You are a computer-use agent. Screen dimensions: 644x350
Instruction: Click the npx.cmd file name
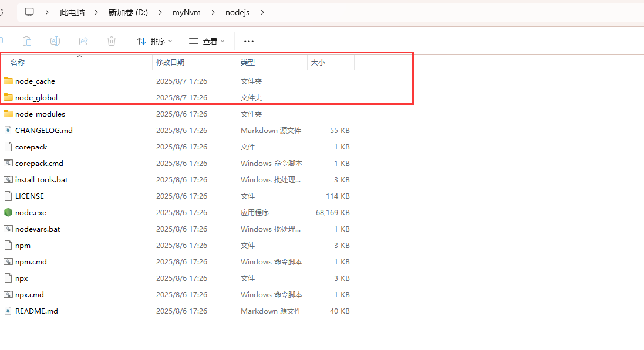(29, 295)
